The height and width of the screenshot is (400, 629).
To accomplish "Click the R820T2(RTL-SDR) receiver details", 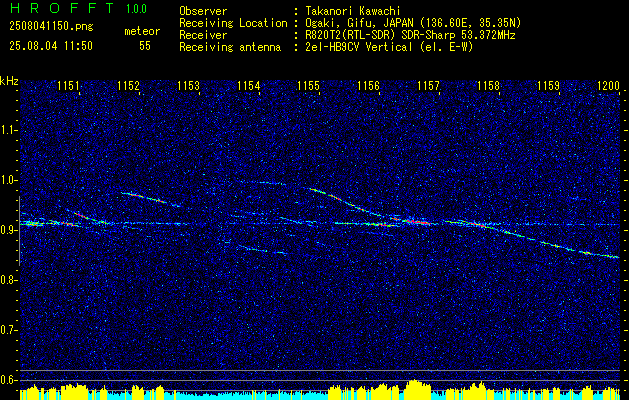I will pos(410,35).
